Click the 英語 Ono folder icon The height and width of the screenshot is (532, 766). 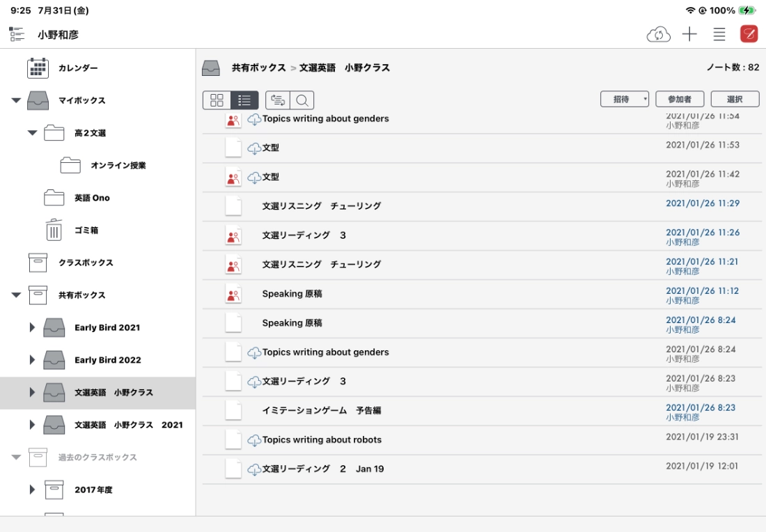click(54, 198)
